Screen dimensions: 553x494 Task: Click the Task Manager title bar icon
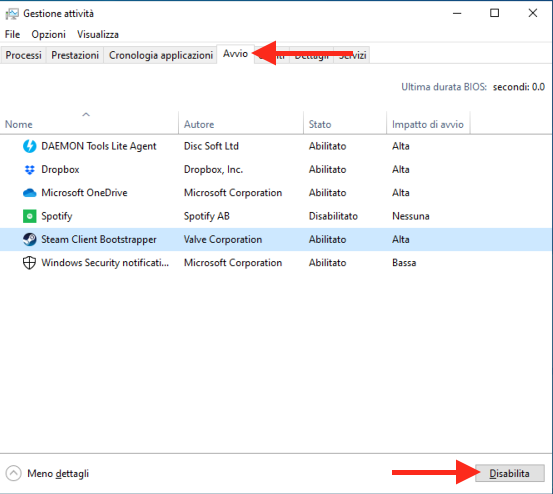pos(12,14)
